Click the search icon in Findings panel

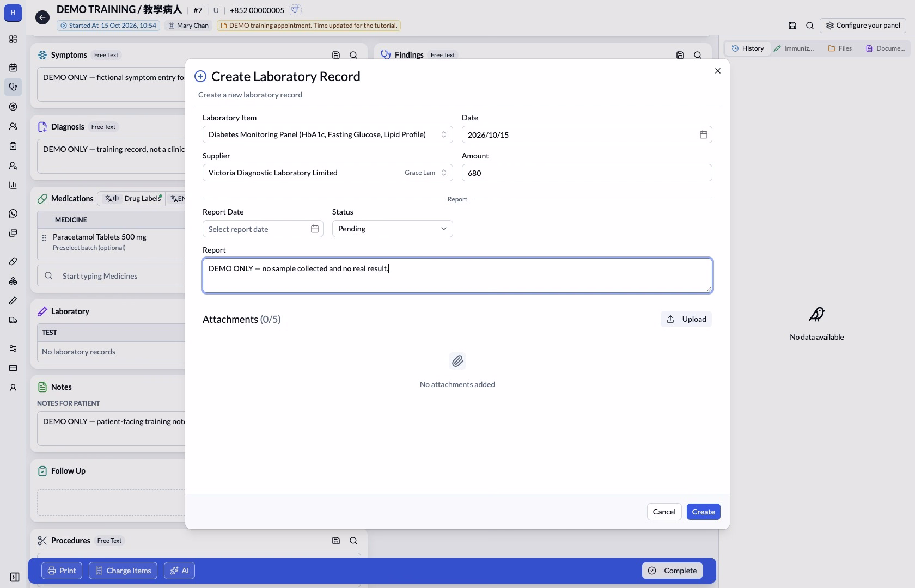click(x=698, y=55)
